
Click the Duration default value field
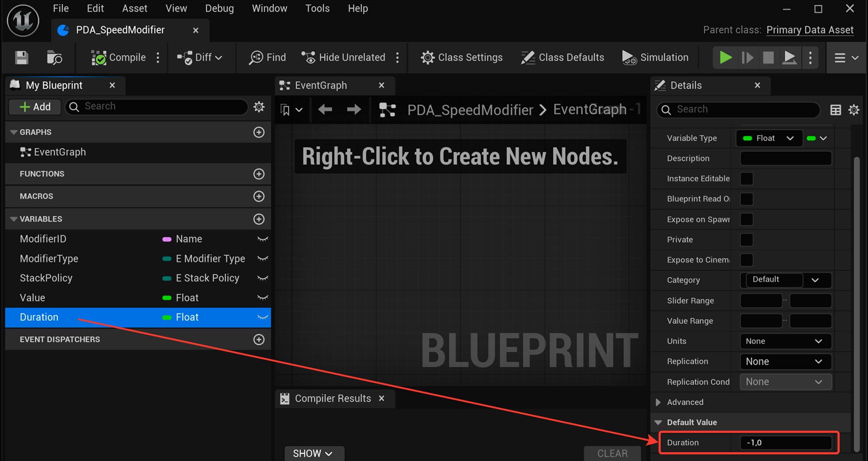[786, 443]
